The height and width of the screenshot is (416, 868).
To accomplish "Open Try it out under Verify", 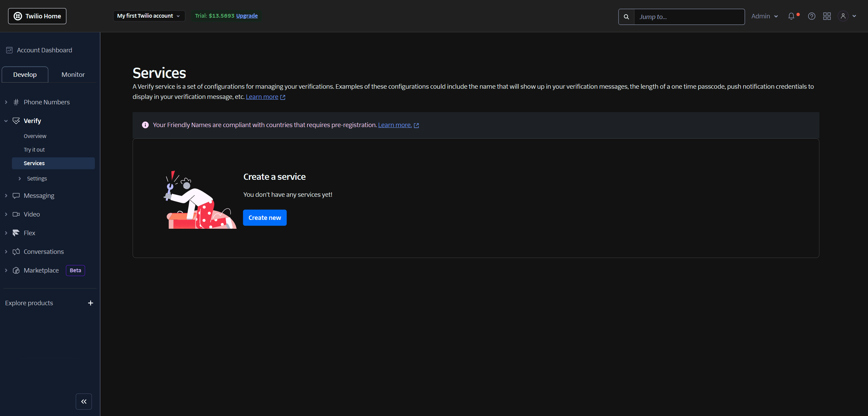I will tap(34, 150).
